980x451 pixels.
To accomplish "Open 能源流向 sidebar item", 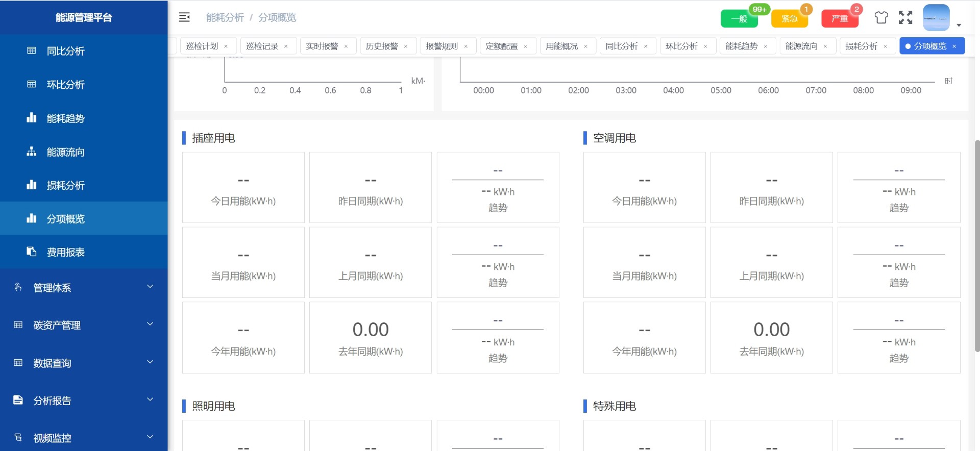I will 65,152.
